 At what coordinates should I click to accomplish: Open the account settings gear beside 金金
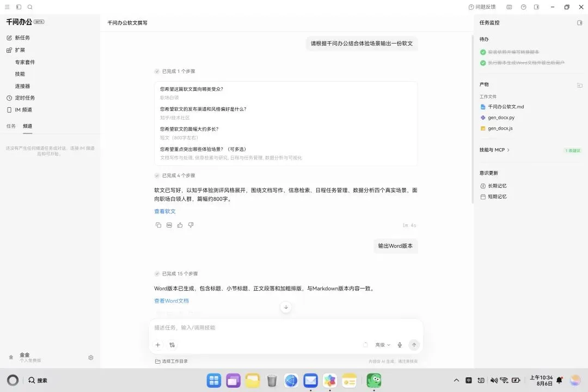click(91, 358)
